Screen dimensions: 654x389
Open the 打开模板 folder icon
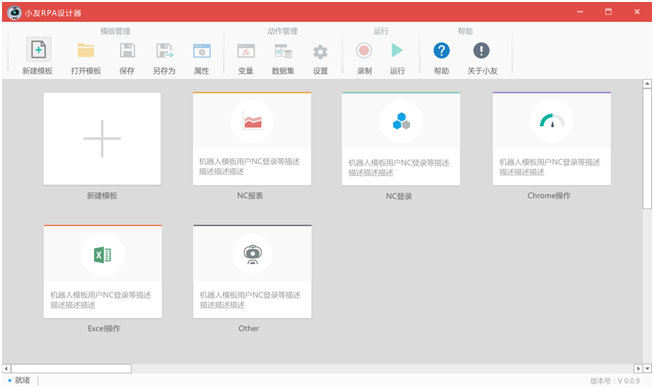(x=86, y=50)
